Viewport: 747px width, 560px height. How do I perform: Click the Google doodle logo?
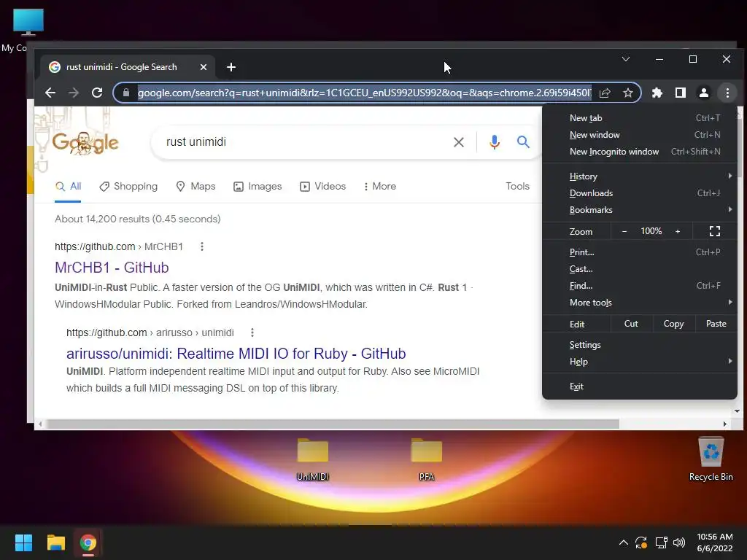[x=85, y=142]
